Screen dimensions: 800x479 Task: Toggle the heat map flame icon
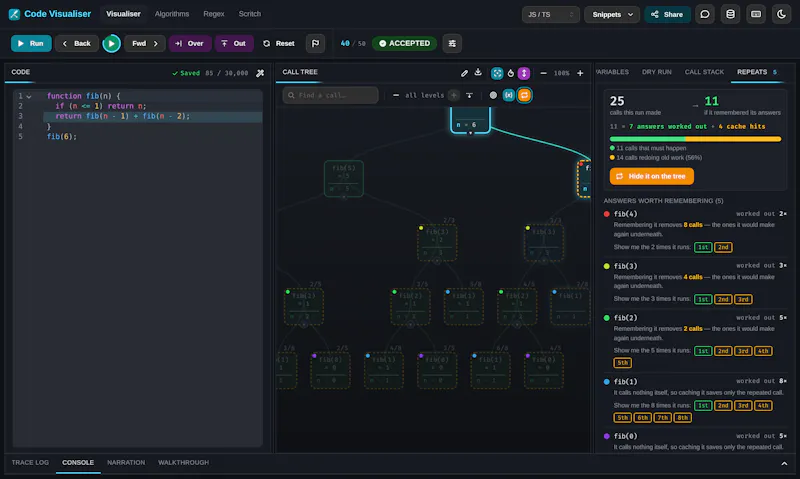(x=511, y=73)
